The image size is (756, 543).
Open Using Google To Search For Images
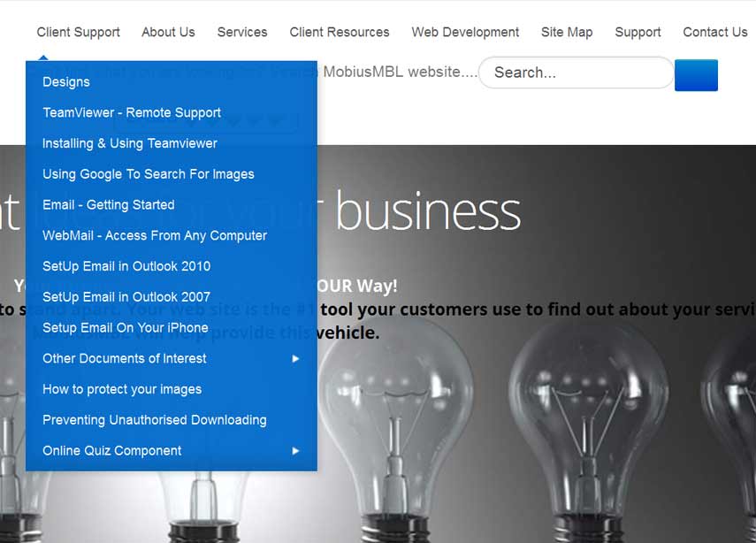pos(148,174)
